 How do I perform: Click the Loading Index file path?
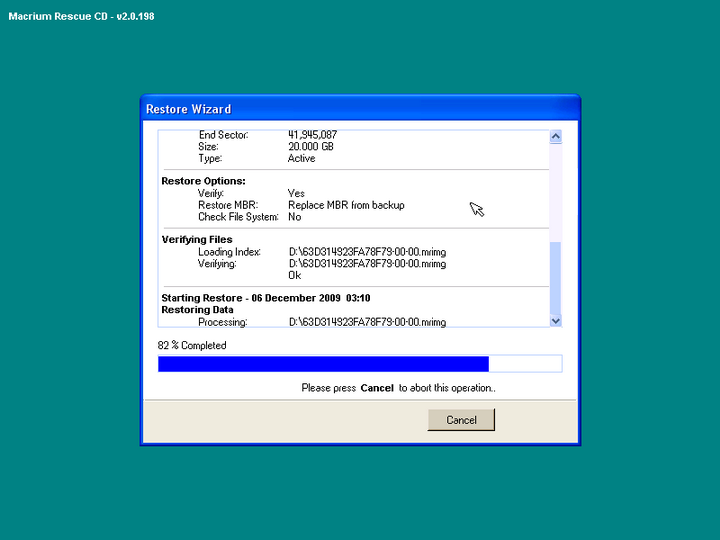(x=367, y=252)
